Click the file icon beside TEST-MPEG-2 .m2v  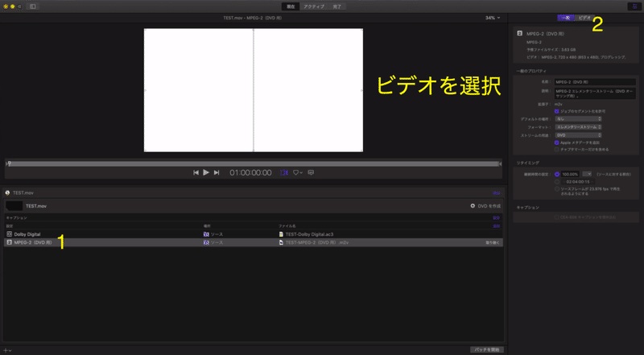pyautogui.click(x=281, y=242)
